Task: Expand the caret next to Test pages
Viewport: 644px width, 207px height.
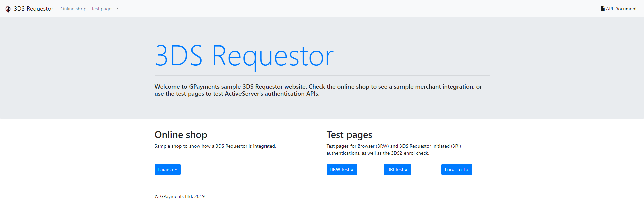Action: click(x=118, y=9)
